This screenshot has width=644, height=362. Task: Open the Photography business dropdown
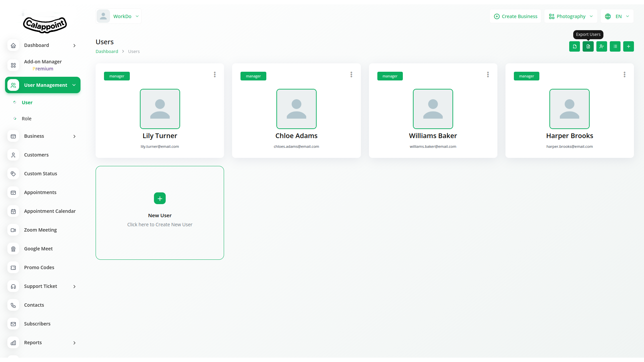pos(571,16)
